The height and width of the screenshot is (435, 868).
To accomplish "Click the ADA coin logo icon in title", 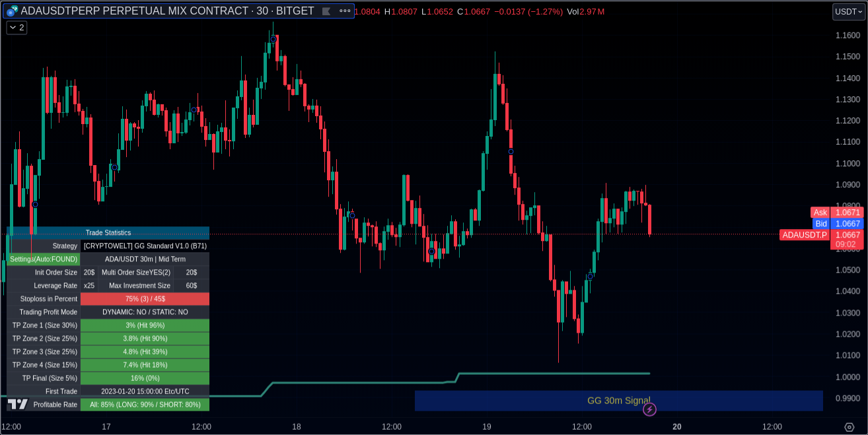I will coord(12,11).
